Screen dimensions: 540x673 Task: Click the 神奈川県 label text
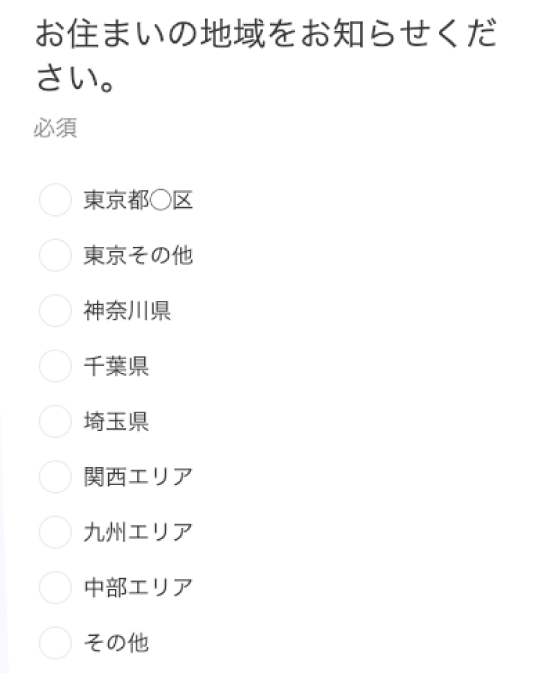coord(127,311)
